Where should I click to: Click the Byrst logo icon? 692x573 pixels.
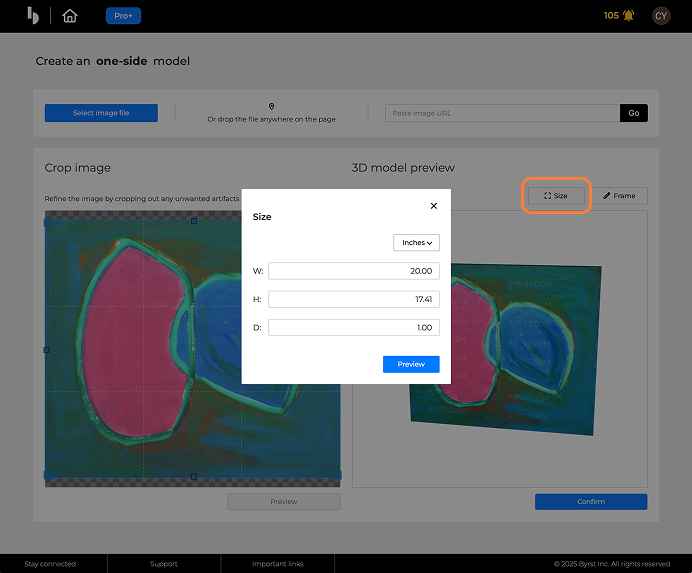point(32,15)
